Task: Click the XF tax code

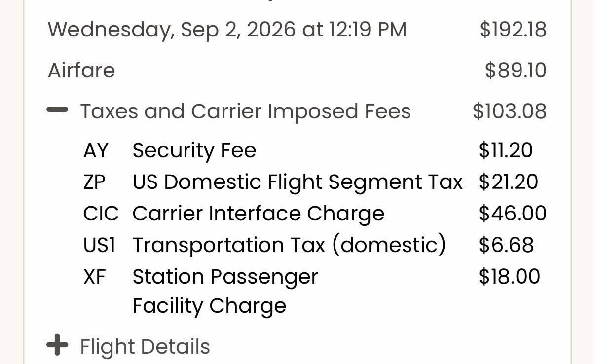Action: click(x=95, y=277)
